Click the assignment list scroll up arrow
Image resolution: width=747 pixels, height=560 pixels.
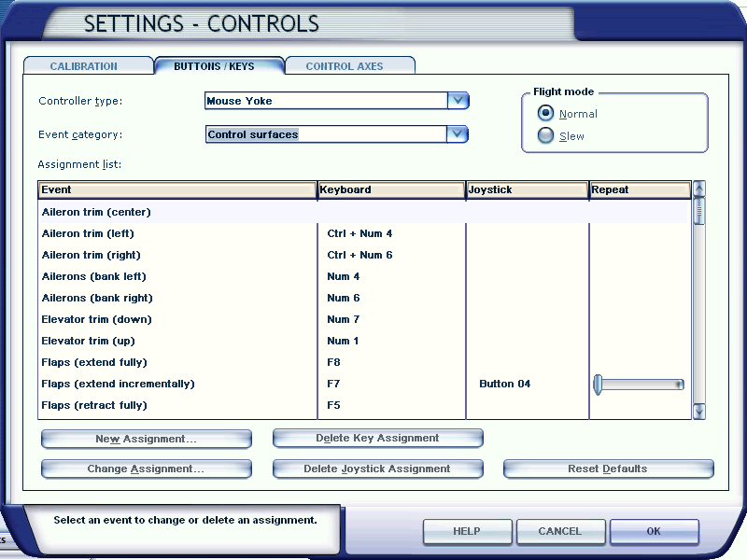[x=698, y=189]
